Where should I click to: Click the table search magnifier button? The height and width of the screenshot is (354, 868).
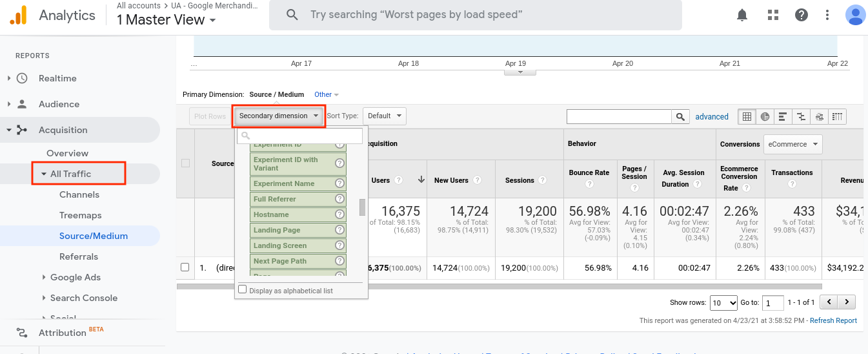click(x=680, y=116)
